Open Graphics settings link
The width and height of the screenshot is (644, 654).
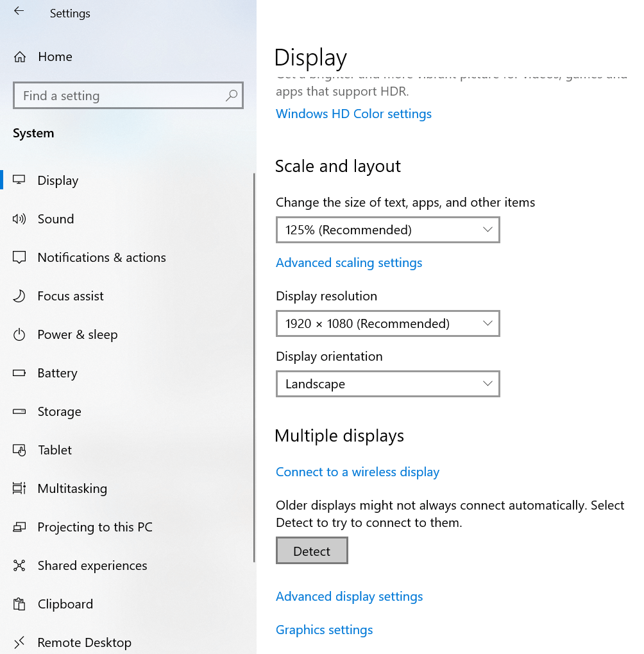coord(324,630)
